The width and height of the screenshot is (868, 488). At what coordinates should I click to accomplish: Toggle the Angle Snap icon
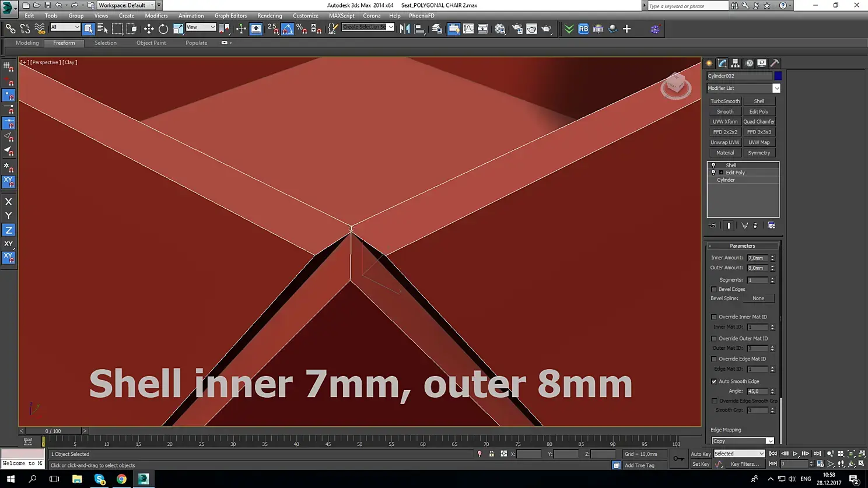click(288, 29)
